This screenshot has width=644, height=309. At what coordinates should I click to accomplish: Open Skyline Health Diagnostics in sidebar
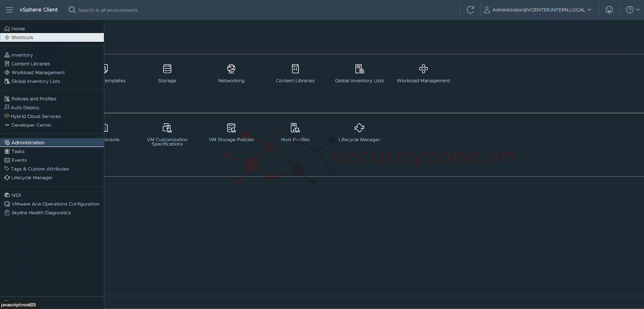[x=41, y=213]
